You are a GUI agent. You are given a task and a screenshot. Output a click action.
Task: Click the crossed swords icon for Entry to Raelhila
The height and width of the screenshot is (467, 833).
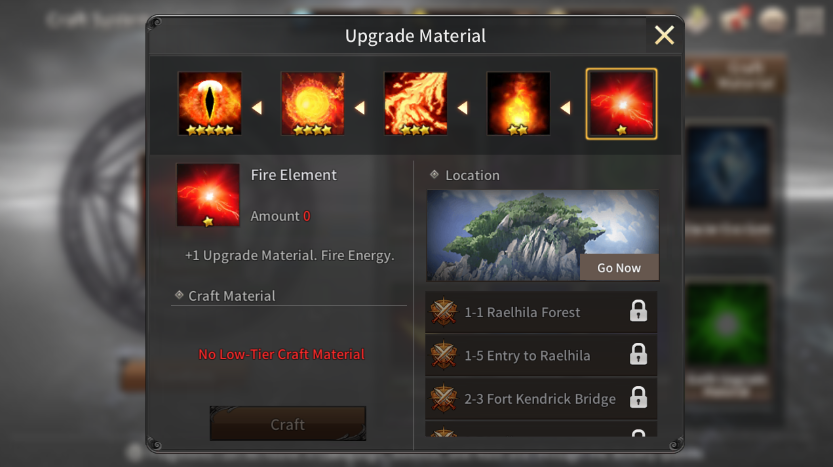[444, 355]
